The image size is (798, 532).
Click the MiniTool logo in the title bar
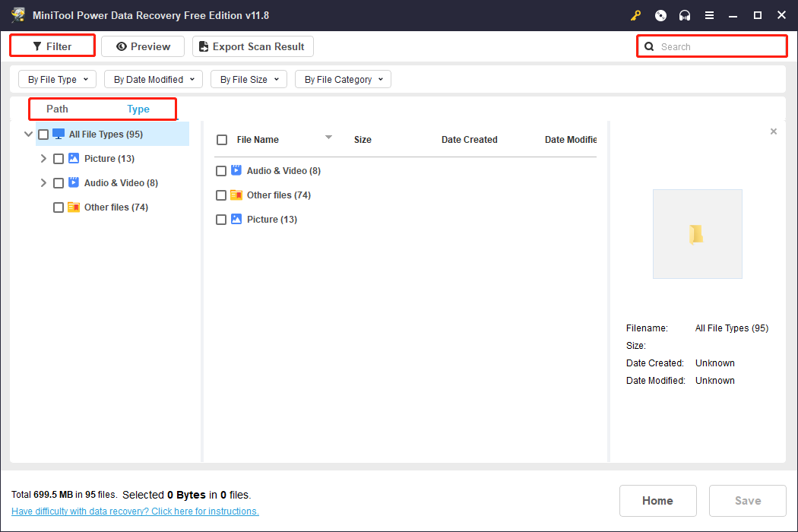point(18,14)
